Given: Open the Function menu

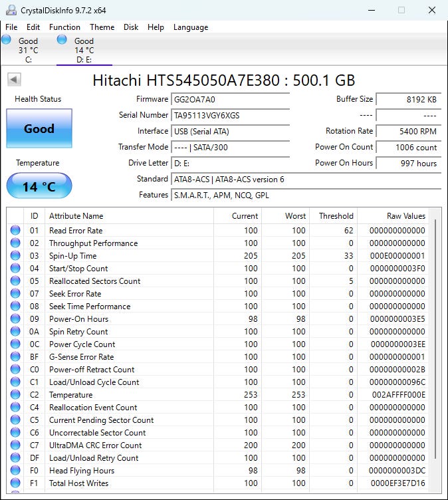Looking at the screenshot, I should tap(64, 27).
